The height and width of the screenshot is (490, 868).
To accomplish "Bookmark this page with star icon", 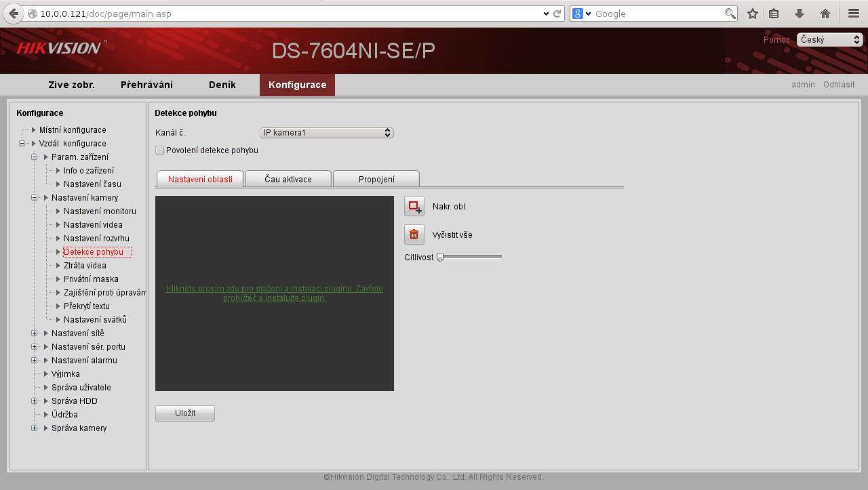I will pyautogui.click(x=752, y=14).
